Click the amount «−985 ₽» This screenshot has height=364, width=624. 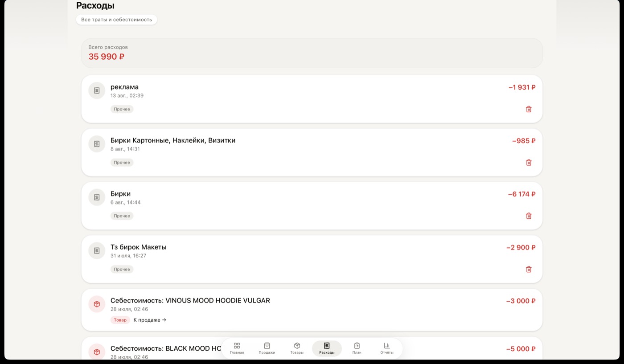pyautogui.click(x=524, y=141)
